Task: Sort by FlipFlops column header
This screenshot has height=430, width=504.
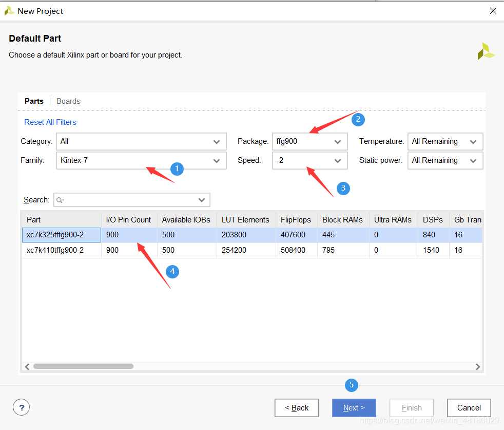Action: point(296,220)
